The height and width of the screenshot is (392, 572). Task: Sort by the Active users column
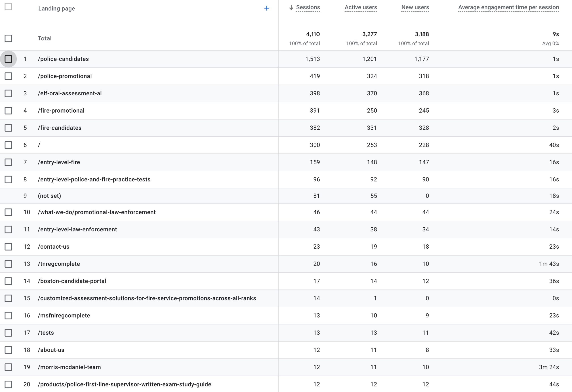[361, 7]
